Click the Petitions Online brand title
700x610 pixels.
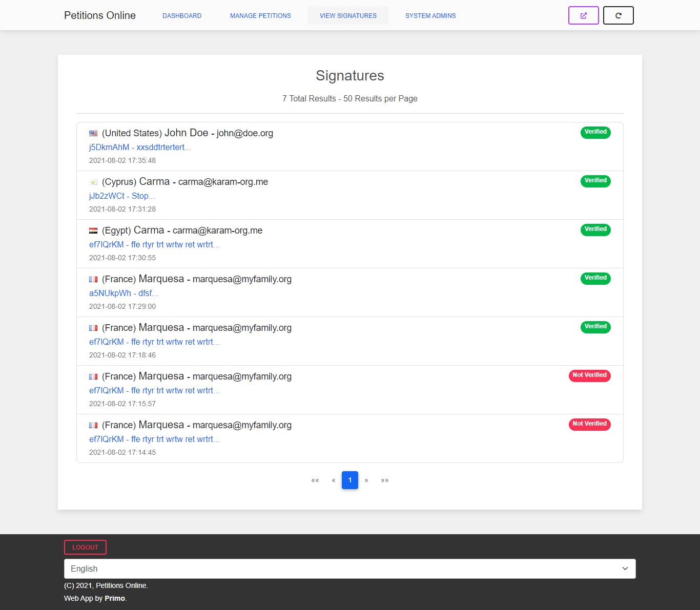pos(100,15)
